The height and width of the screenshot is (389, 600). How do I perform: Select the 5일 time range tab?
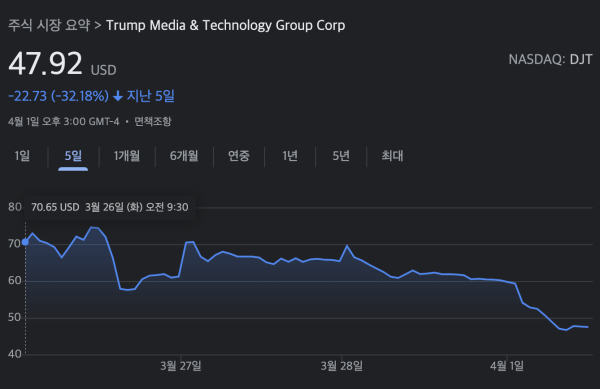pos(73,156)
